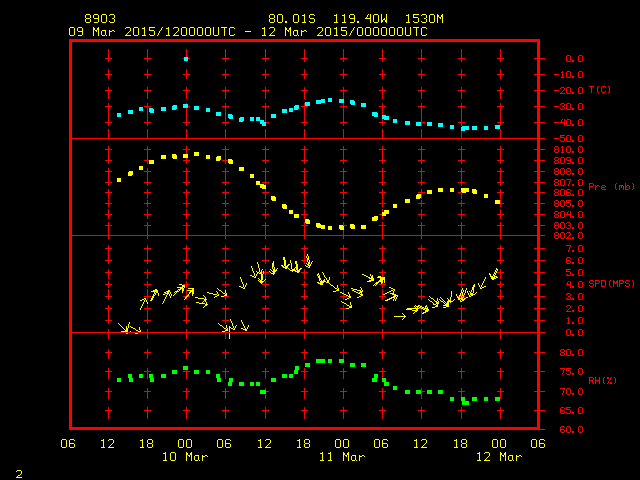Click the 808.0 pressure tick value
This screenshot has height=480, width=640.
click(569, 171)
